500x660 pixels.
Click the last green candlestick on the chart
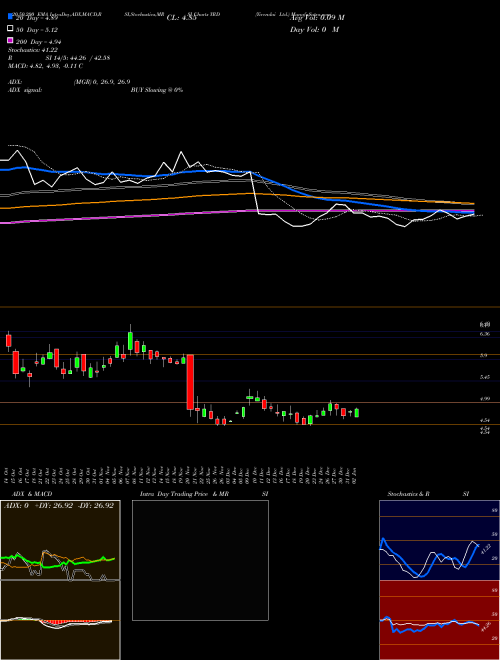(x=357, y=413)
